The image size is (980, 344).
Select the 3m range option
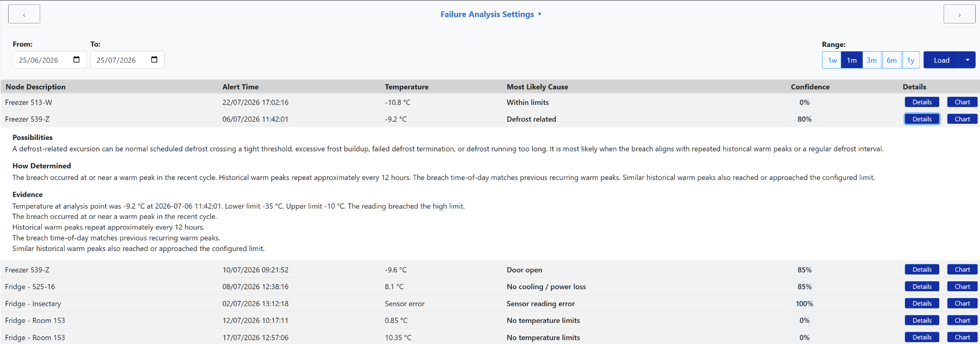pyautogui.click(x=872, y=60)
